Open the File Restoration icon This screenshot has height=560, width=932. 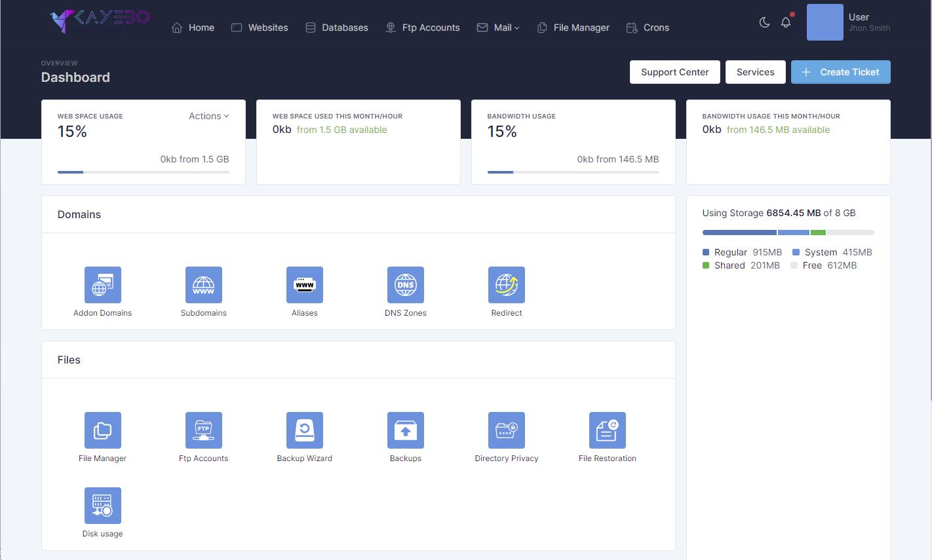(x=608, y=430)
